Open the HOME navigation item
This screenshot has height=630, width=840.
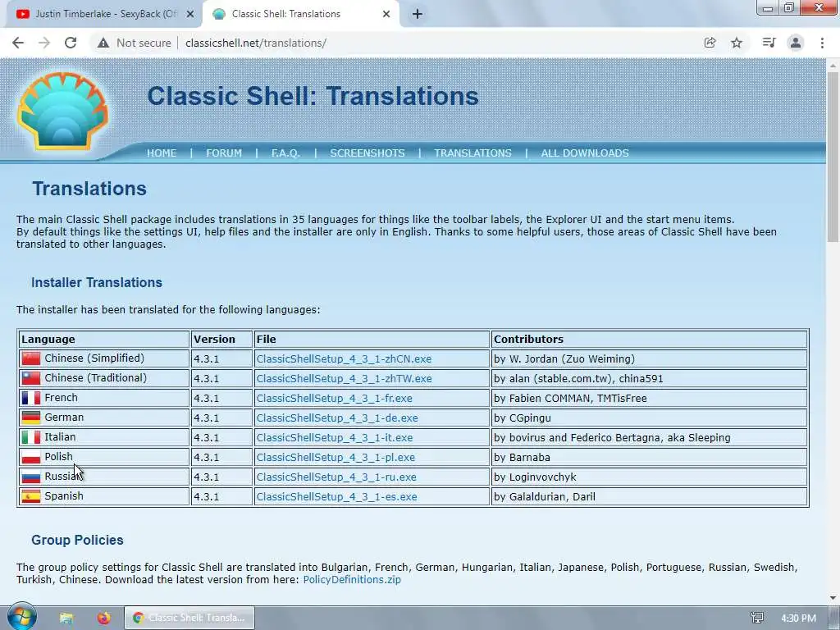point(162,153)
